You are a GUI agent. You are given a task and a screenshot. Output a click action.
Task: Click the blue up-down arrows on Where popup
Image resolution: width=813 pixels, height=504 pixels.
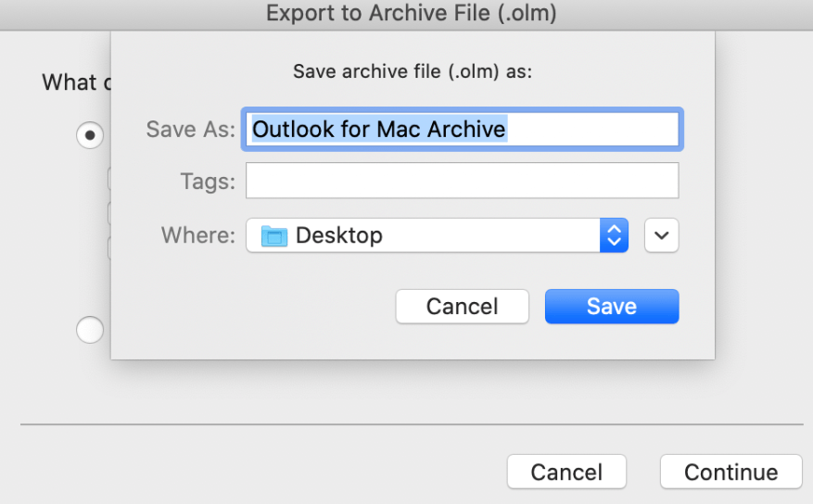(x=614, y=235)
